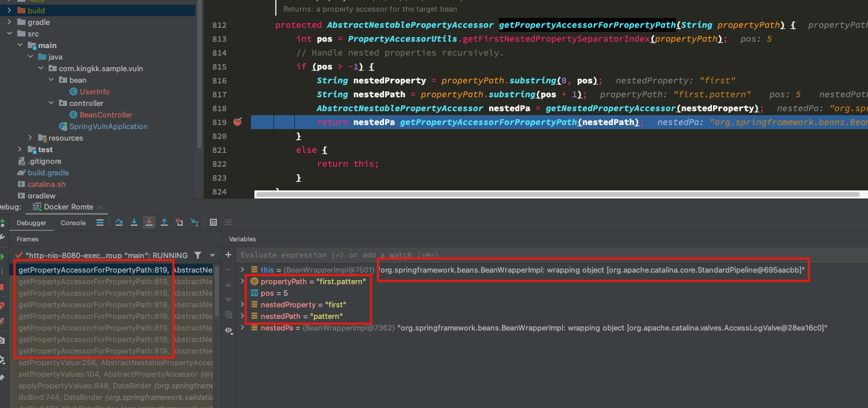Screen dimensions: 868x408
Task: Collapse the controller package
Action: pos(51,103)
